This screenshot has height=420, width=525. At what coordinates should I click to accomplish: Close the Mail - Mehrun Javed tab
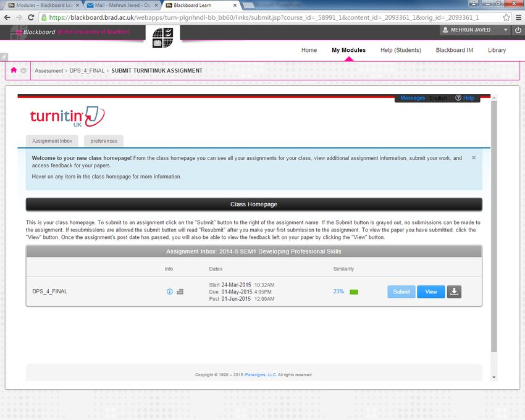click(156, 6)
